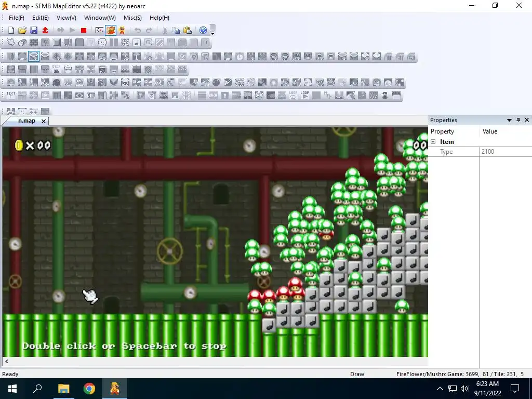This screenshot has height=399, width=532.
Task: Choose the snowflake block tile
Action: (125, 43)
